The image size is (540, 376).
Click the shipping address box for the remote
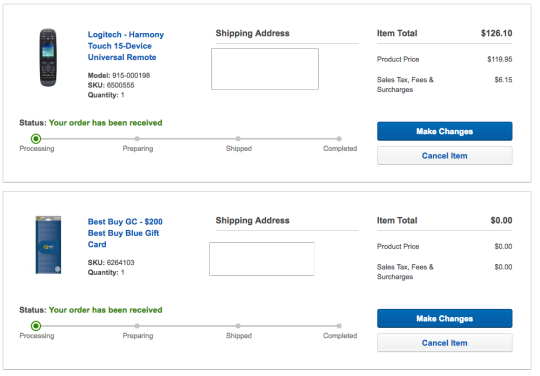tap(265, 69)
